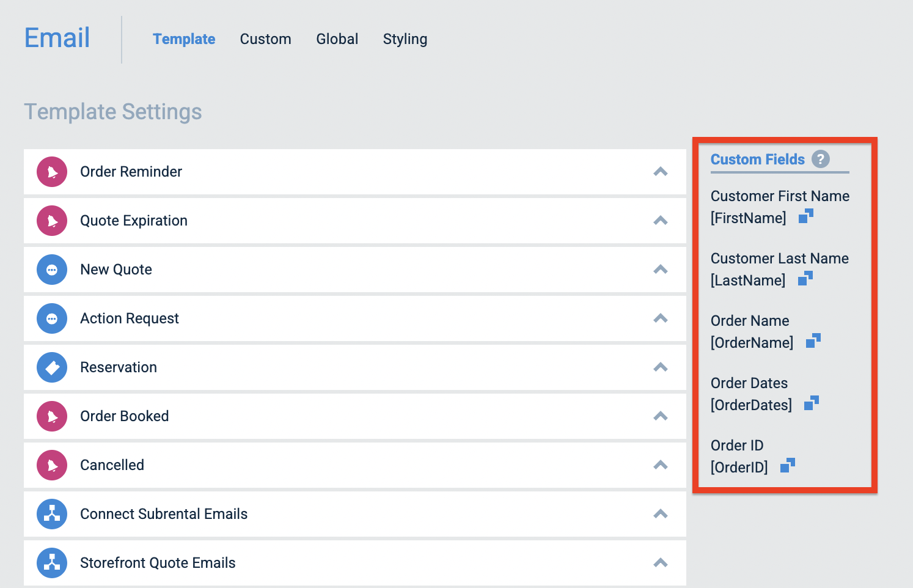Toggle the Order Booked chevron
913x588 pixels.
click(661, 416)
